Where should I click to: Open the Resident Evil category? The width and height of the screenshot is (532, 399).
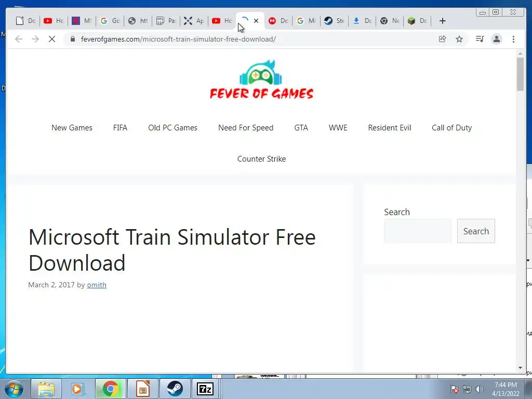390,128
